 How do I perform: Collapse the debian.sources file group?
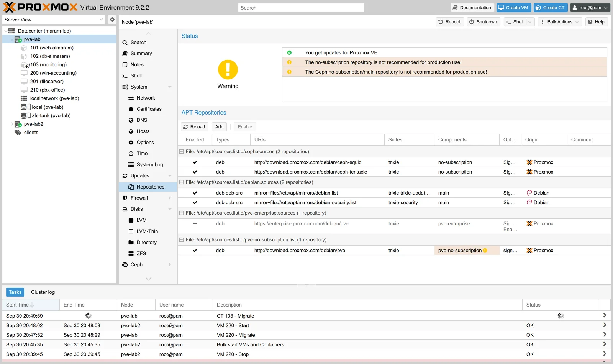[182, 182]
